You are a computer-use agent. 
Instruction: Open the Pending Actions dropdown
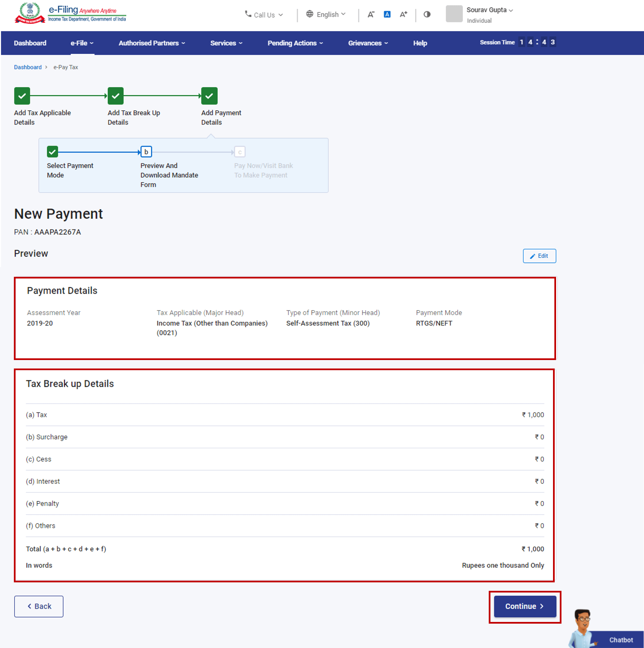coord(295,43)
